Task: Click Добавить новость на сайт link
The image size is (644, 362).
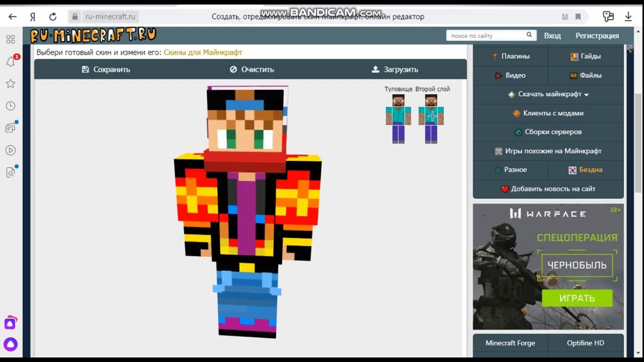Action: [x=553, y=189]
